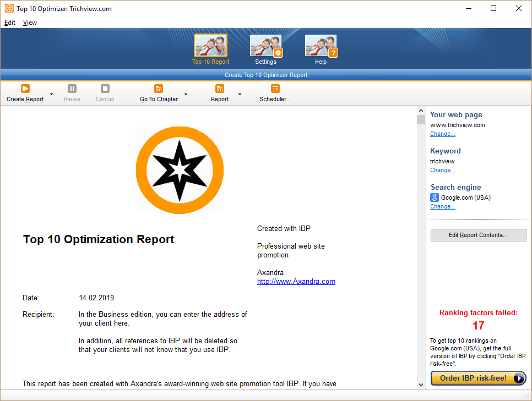Select the Top 10 Report tab icon

click(210, 46)
